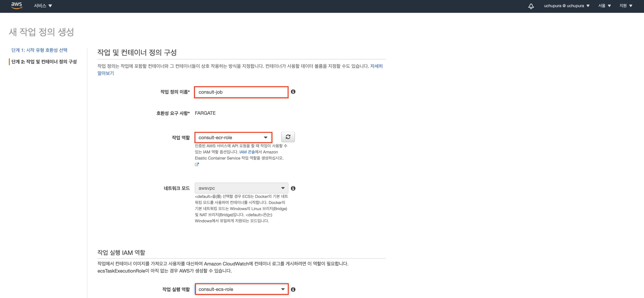Click info icon beside task definition name
The width and height of the screenshot is (644, 298).
pyautogui.click(x=293, y=92)
